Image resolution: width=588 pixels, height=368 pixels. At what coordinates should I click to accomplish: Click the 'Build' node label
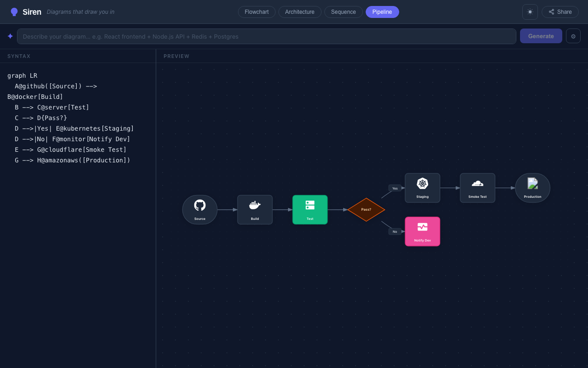coord(255,218)
